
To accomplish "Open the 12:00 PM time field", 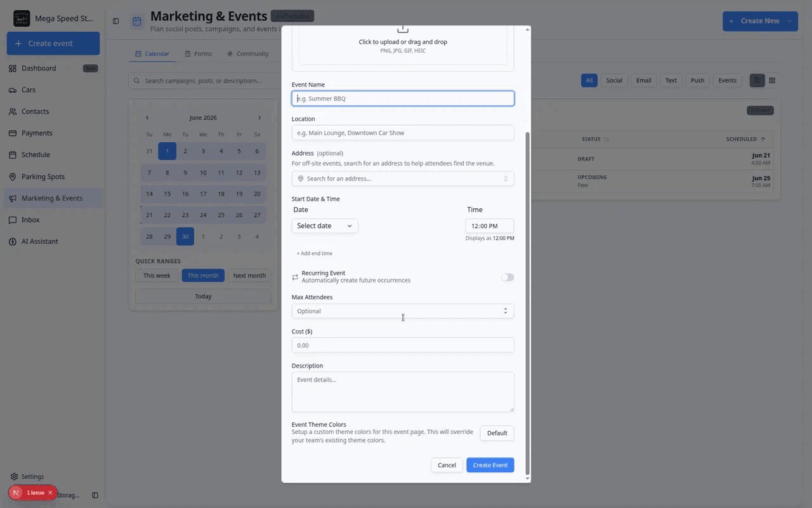I will [490, 226].
